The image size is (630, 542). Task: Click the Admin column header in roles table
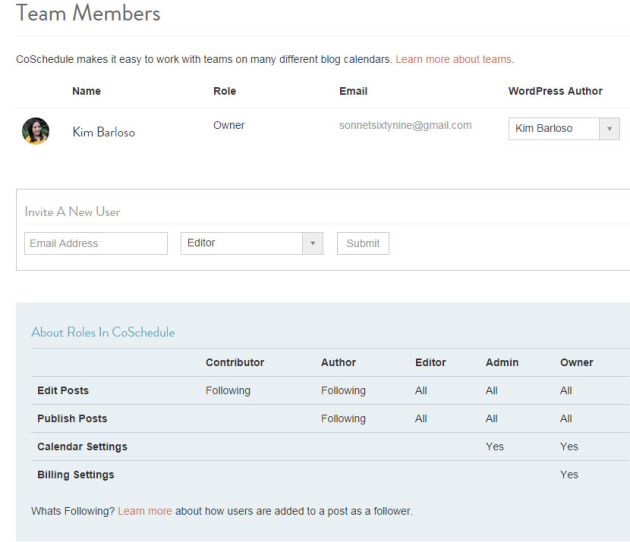coord(502,362)
